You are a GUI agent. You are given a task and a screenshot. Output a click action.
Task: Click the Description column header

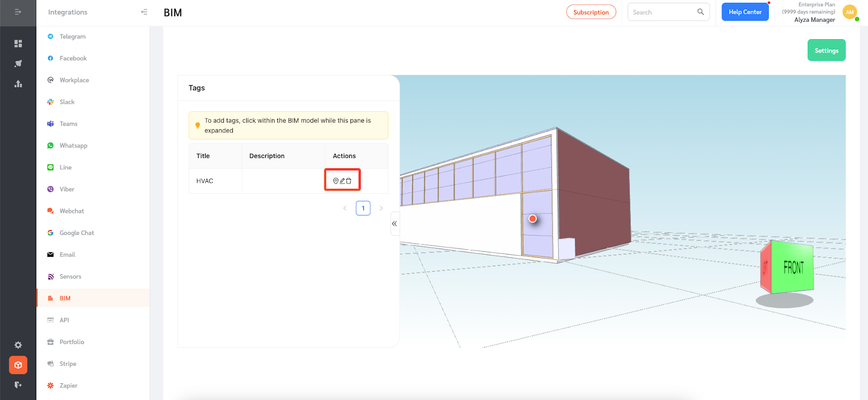tap(283, 156)
